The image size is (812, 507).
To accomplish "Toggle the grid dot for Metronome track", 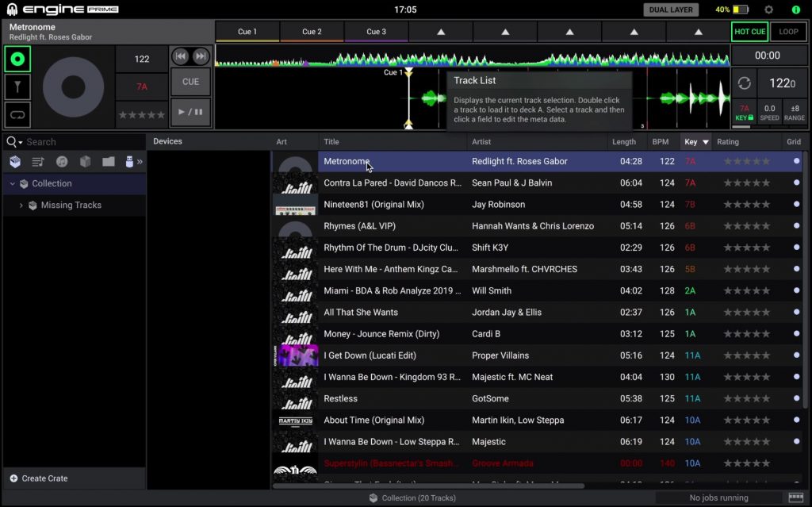I will click(796, 161).
